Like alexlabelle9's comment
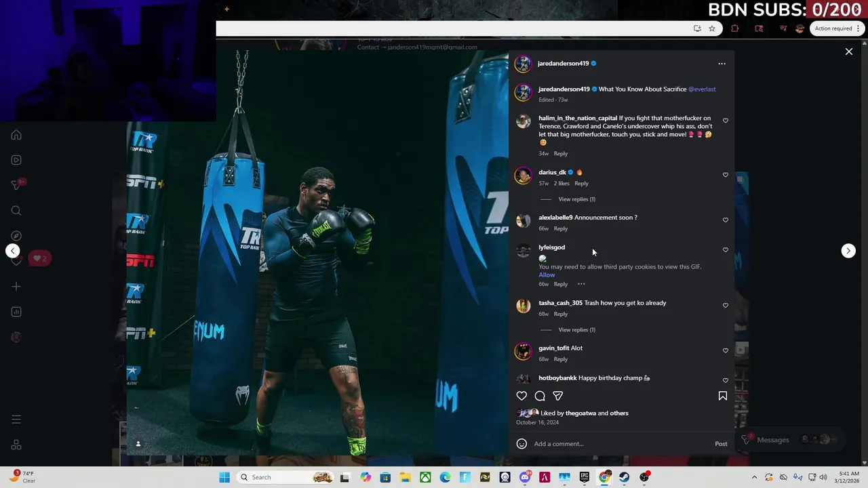The width and height of the screenshot is (868, 488). point(726,220)
